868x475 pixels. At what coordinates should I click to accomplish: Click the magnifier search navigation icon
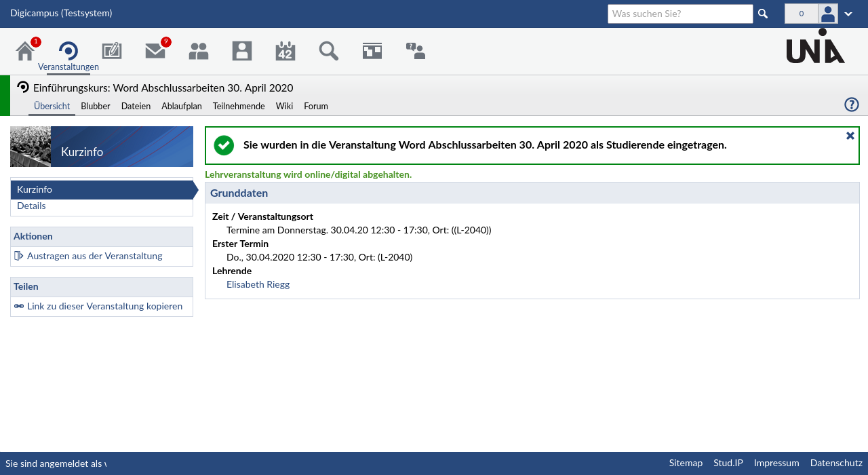point(329,51)
